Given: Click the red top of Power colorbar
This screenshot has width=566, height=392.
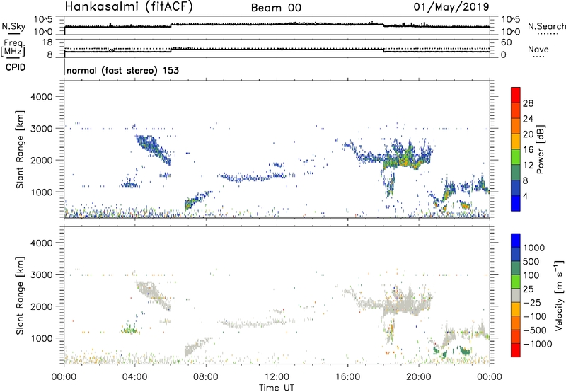Looking at the screenshot, I should pyautogui.click(x=516, y=95).
